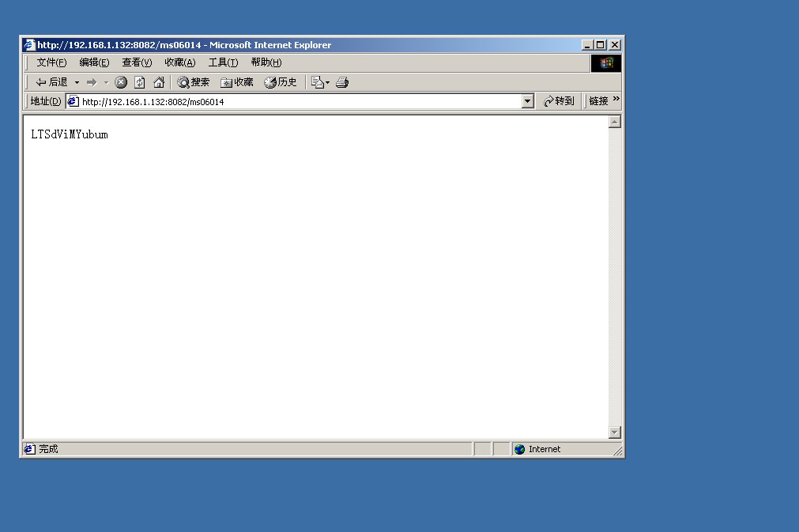Open the Tools (工具) menu
The width and height of the screenshot is (799, 532).
[223, 62]
